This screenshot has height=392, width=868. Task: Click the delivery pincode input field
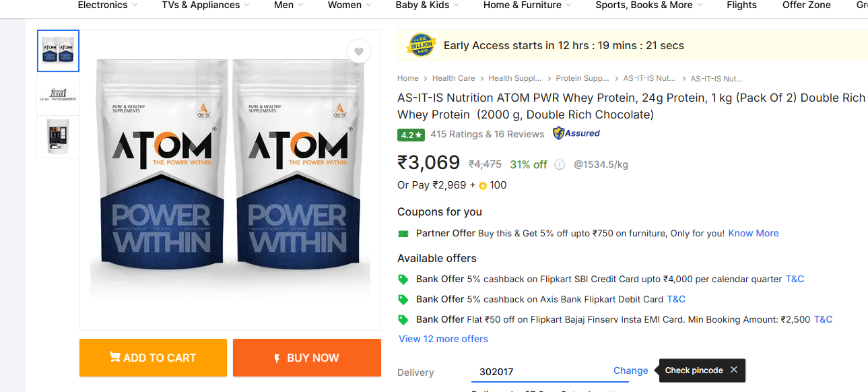[539, 372]
